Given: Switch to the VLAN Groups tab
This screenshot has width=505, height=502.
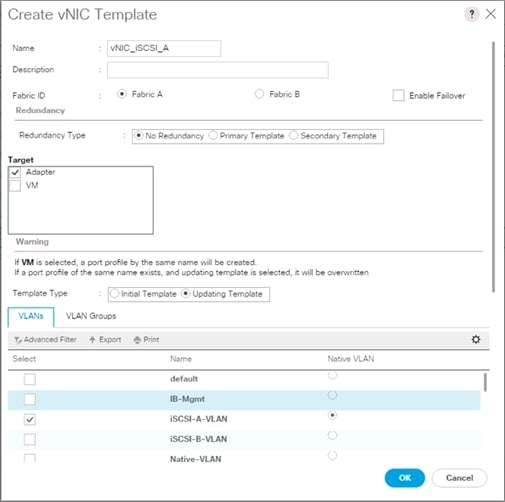Looking at the screenshot, I should pyautogui.click(x=91, y=316).
